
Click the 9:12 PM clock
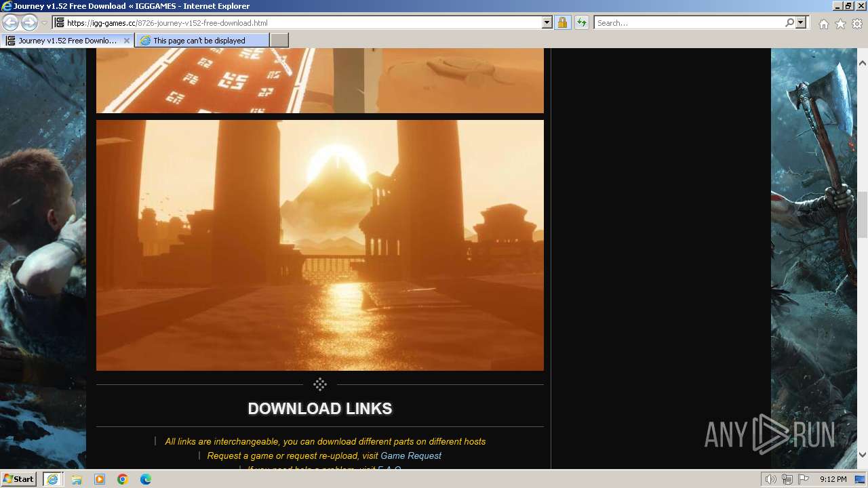click(833, 479)
